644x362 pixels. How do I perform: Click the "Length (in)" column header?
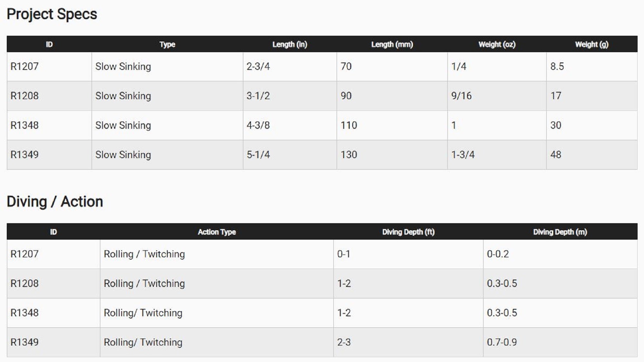click(x=289, y=44)
